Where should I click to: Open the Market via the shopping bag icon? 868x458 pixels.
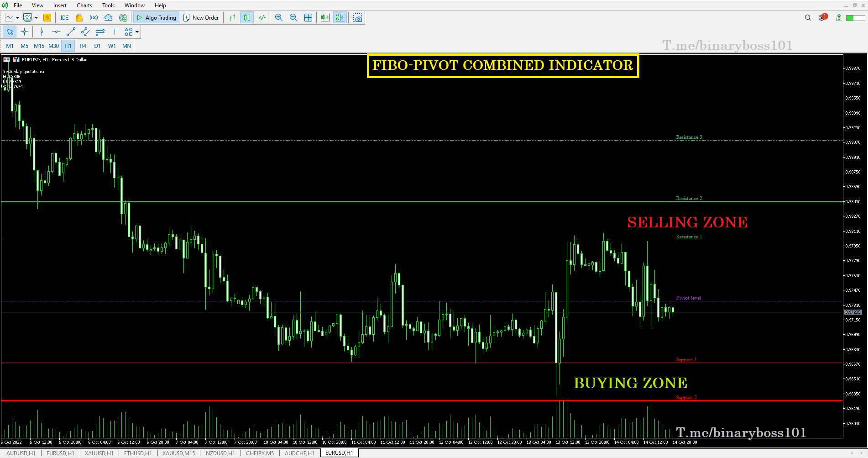coord(79,17)
